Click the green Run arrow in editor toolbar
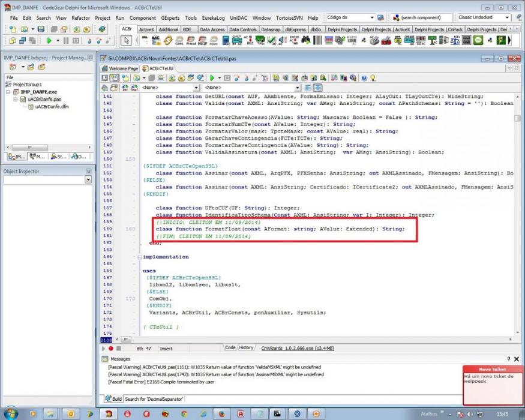Viewport: 525px width, 420px height. click(212, 78)
